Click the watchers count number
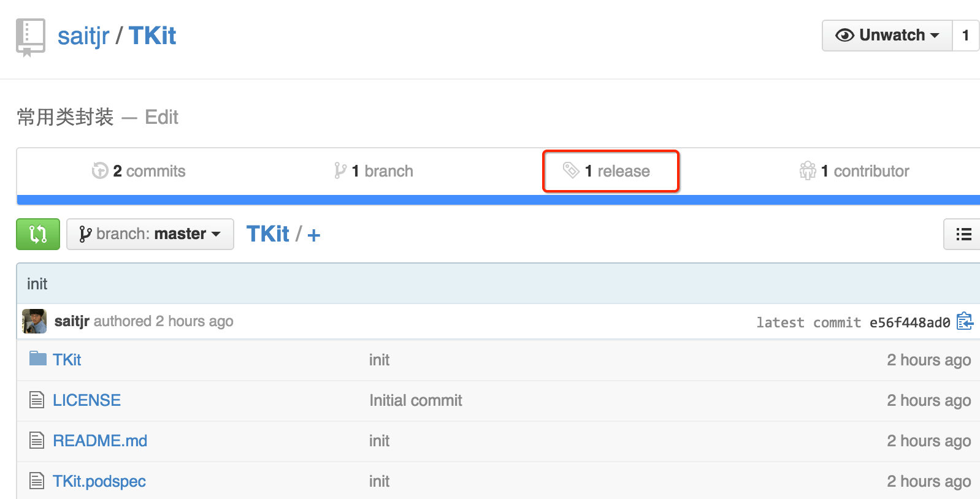 pos(965,36)
